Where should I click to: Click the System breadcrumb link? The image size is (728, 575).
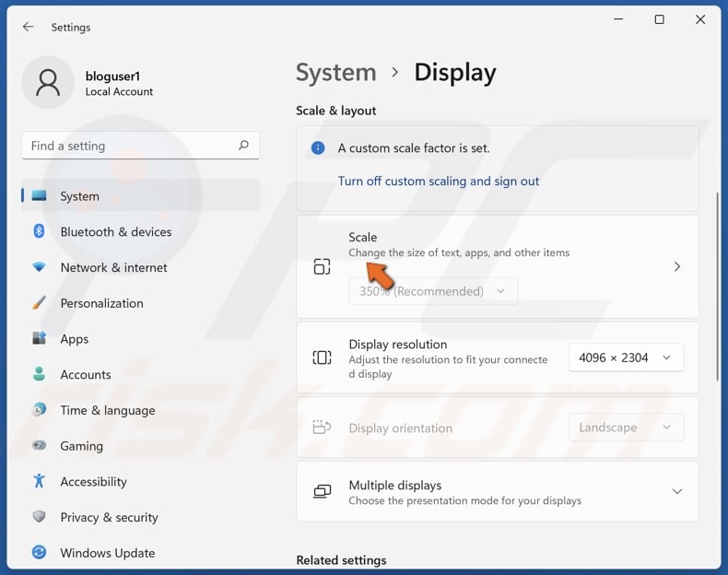click(335, 73)
